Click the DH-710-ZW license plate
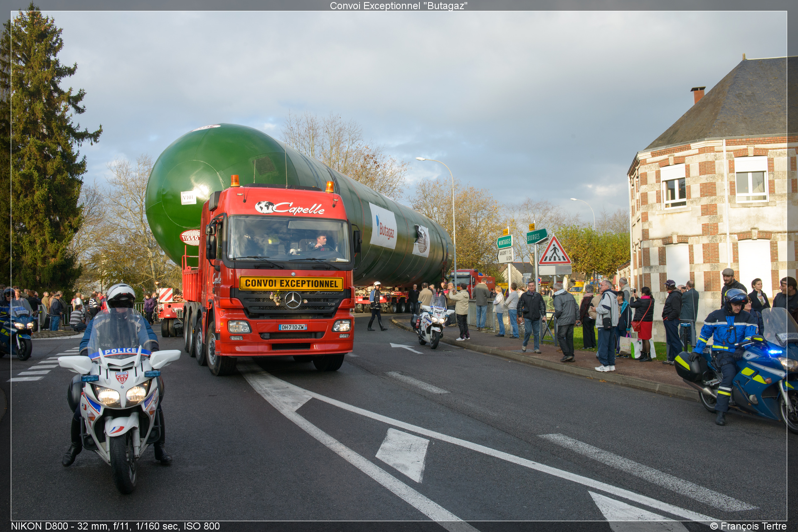Viewport: 798px width, 532px height. [293, 327]
